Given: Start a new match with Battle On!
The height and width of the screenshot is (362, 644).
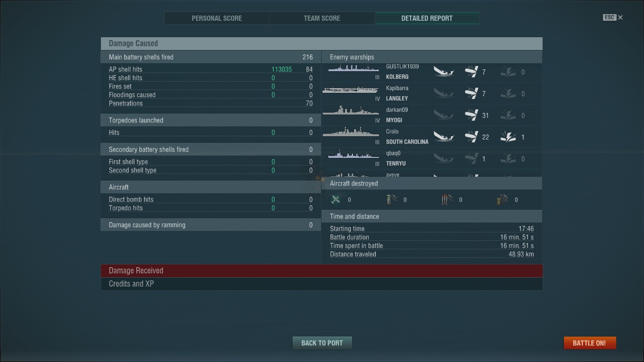Looking at the screenshot, I should tap(589, 343).
